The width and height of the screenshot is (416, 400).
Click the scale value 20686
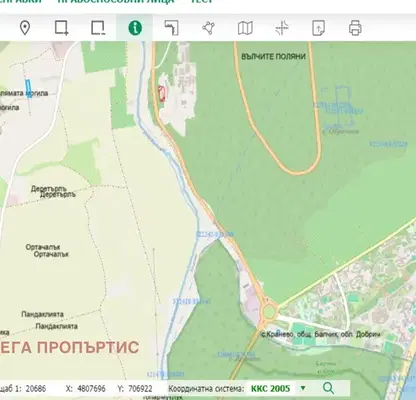(36, 389)
